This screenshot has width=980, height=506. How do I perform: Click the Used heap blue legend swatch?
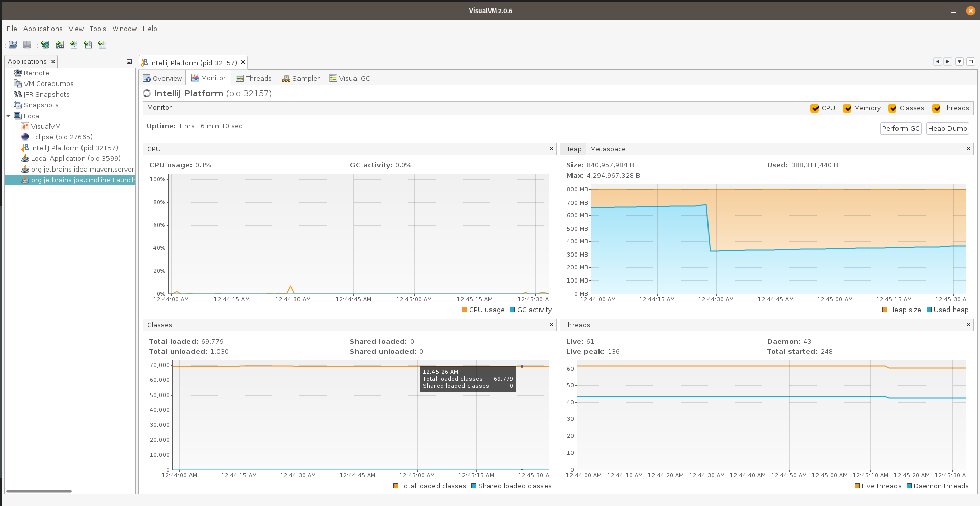pyautogui.click(x=929, y=310)
